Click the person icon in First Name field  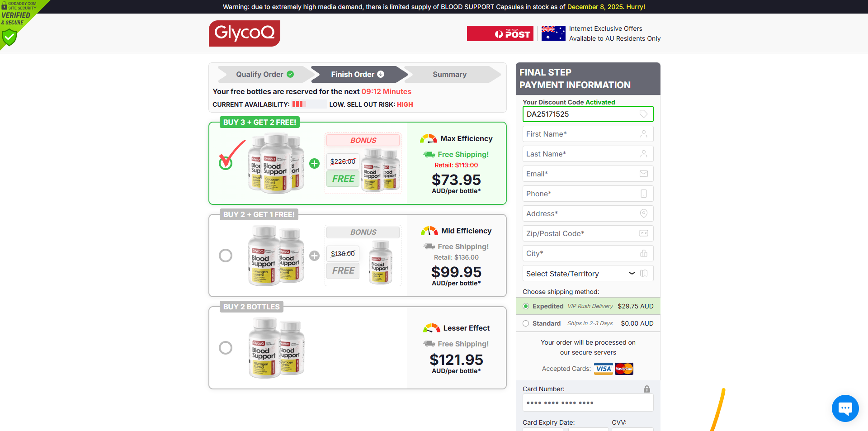[x=644, y=134]
